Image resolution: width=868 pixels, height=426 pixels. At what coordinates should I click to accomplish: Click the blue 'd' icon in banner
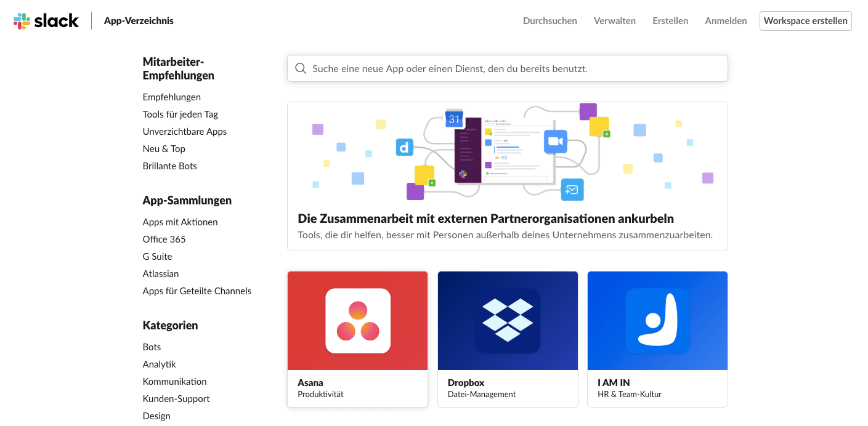pos(405,147)
